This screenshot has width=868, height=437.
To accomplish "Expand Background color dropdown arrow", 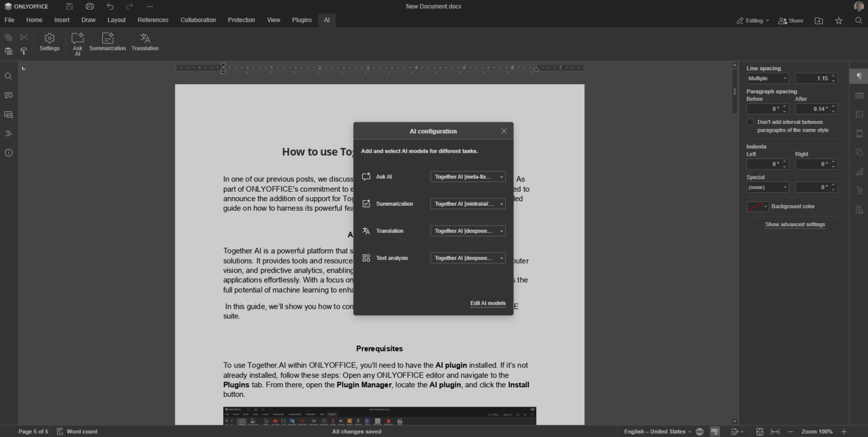I will (x=766, y=206).
